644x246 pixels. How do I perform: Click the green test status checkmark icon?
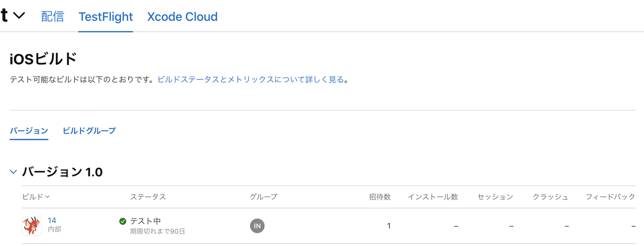(123, 221)
